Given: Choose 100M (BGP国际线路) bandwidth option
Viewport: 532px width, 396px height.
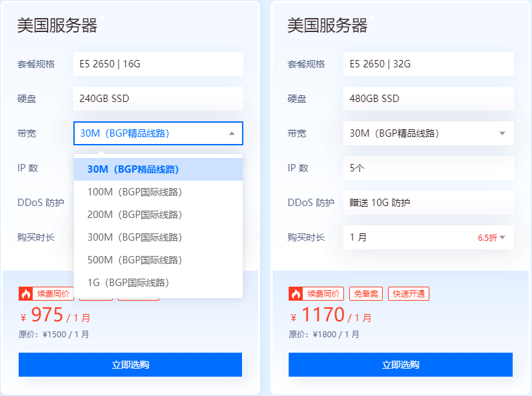Looking at the screenshot, I should pos(158,192).
